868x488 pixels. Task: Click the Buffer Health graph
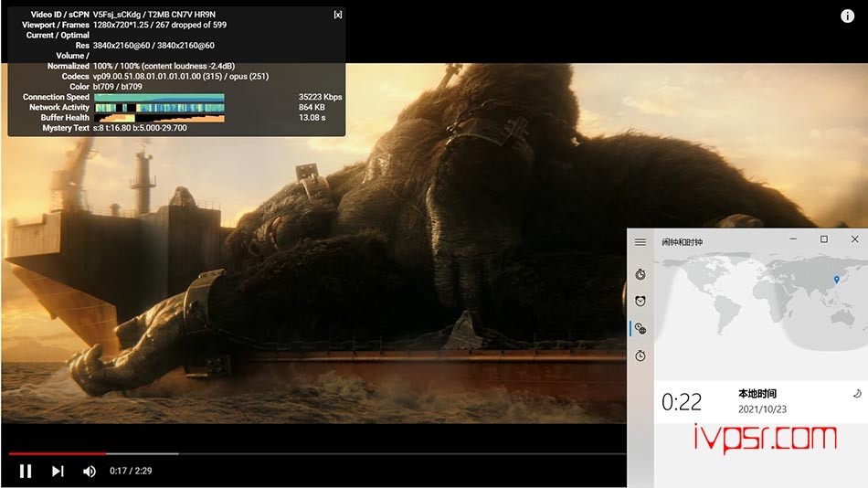point(159,117)
